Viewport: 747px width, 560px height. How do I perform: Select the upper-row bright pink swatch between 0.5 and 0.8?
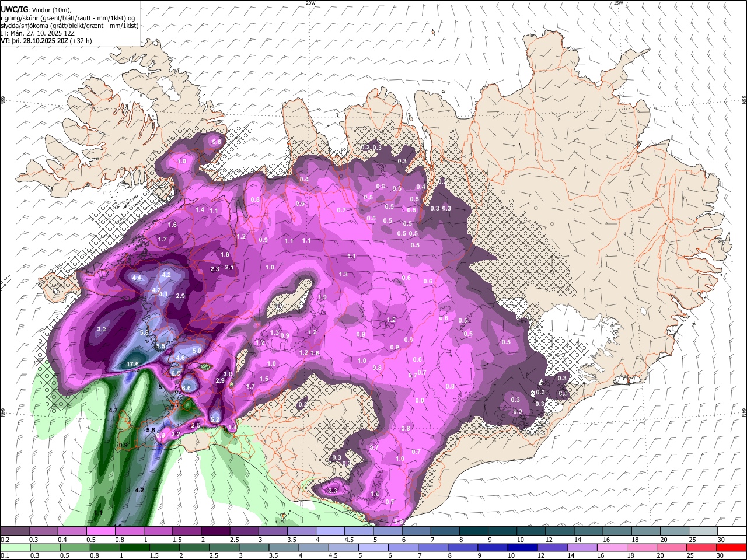point(101,531)
